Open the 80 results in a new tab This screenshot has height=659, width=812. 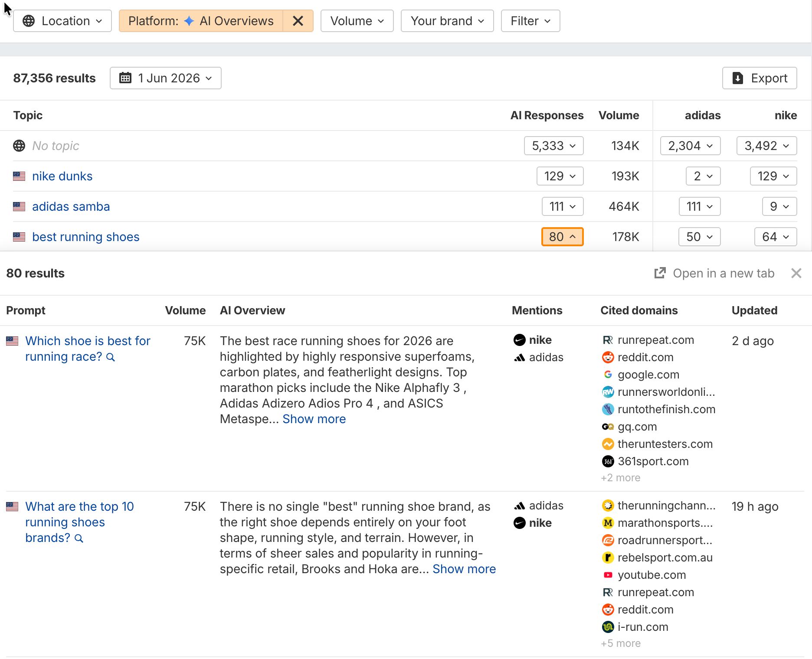point(714,273)
